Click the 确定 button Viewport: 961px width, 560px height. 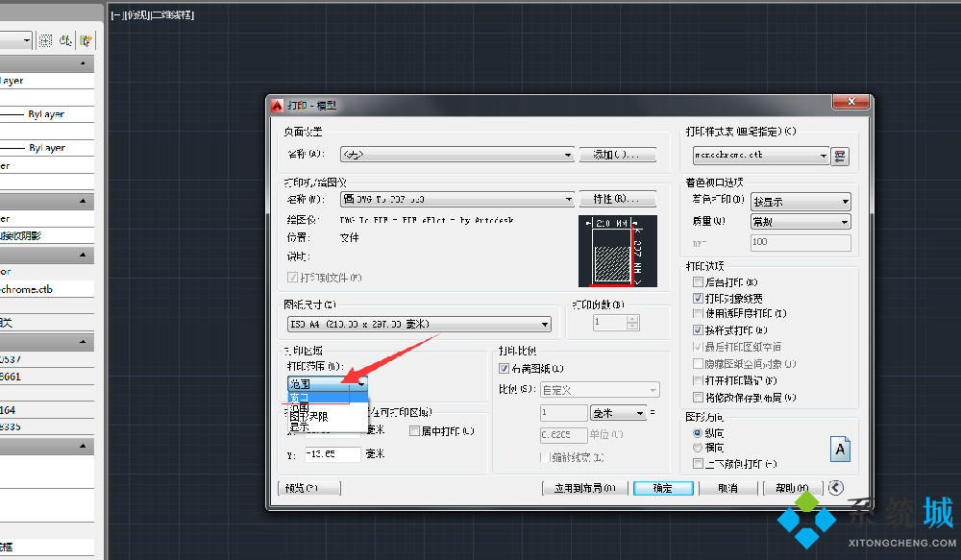tap(662, 488)
